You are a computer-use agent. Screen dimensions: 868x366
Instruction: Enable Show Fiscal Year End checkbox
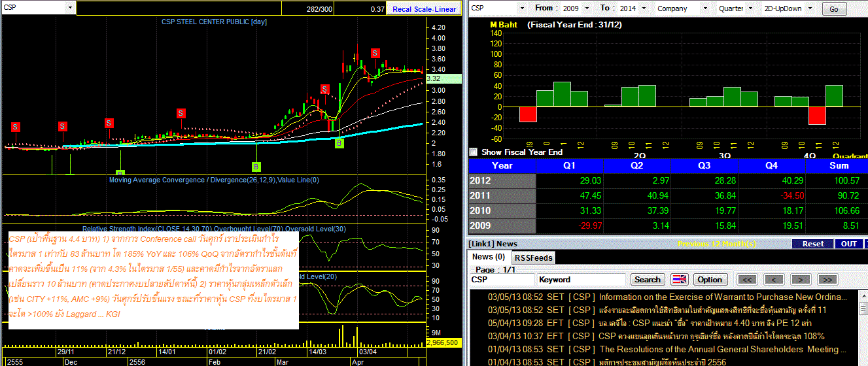474,152
